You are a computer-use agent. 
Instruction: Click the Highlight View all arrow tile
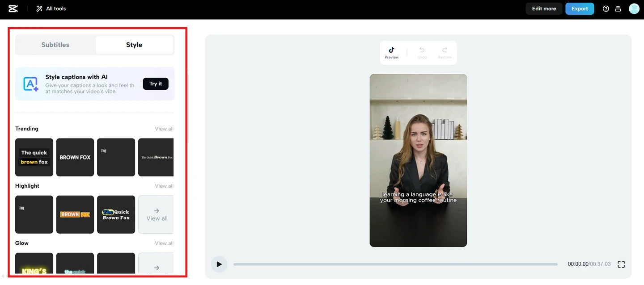click(x=156, y=214)
